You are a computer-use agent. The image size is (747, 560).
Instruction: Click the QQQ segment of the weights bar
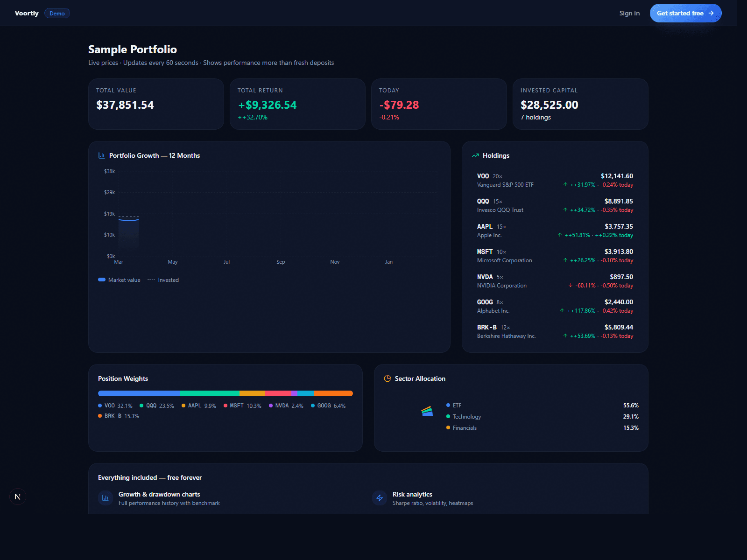pos(209,393)
